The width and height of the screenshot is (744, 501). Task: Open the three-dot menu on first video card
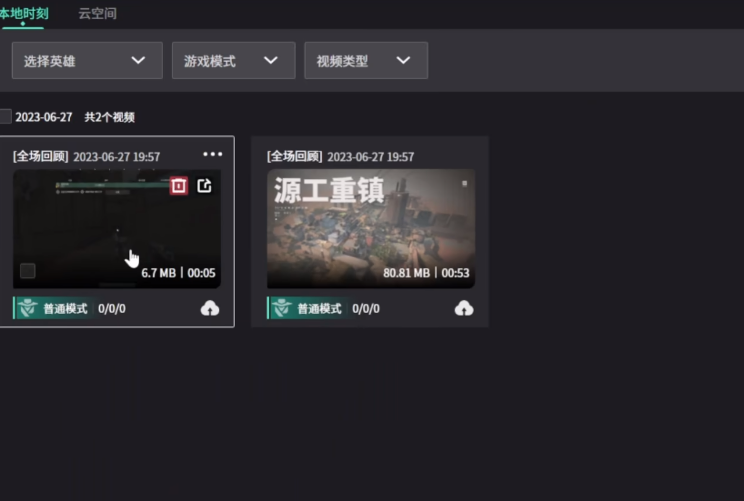click(x=212, y=154)
